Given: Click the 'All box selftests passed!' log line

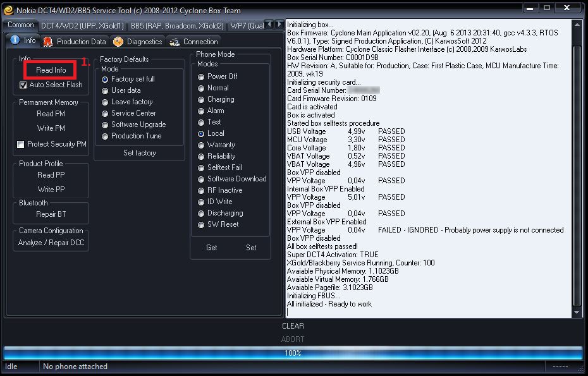Looking at the screenshot, I should 322,246.
